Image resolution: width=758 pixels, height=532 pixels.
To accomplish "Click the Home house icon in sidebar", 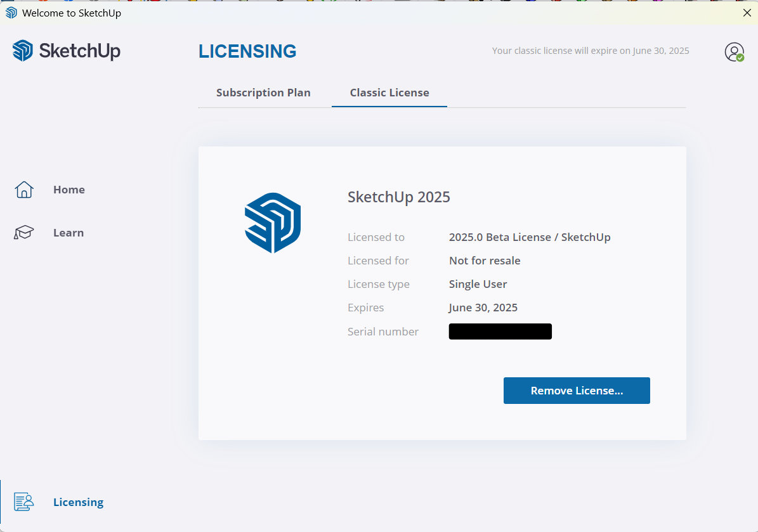I will coord(24,190).
